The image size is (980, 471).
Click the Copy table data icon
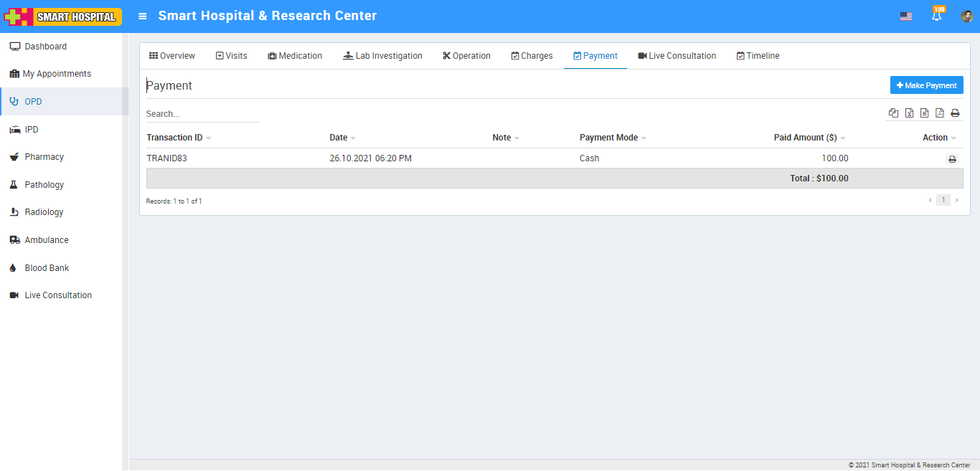893,113
